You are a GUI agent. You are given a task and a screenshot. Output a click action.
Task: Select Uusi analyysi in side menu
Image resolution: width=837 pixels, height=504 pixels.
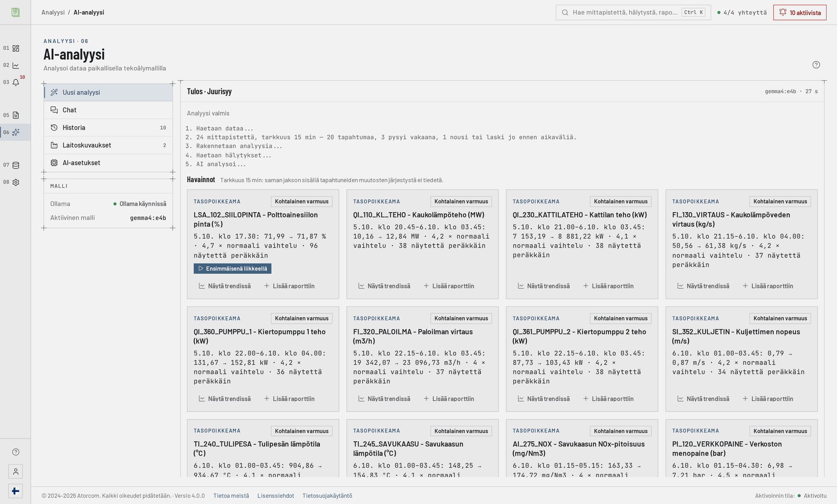[108, 92]
